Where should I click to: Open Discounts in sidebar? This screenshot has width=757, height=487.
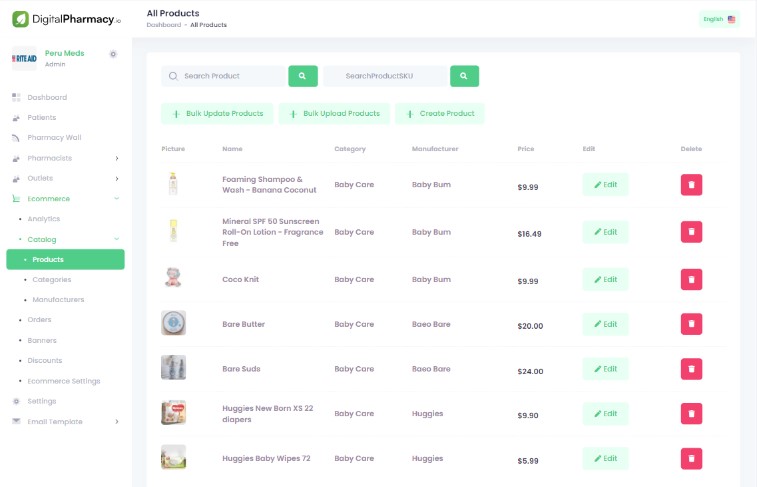pos(44,361)
